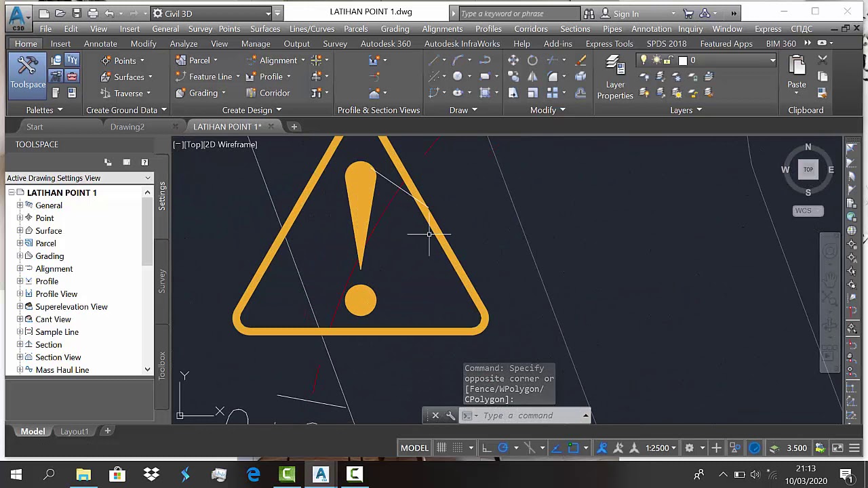868x488 pixels.
Task: Click the Annotation Monitor plus icon
Action: click(716, 447)
